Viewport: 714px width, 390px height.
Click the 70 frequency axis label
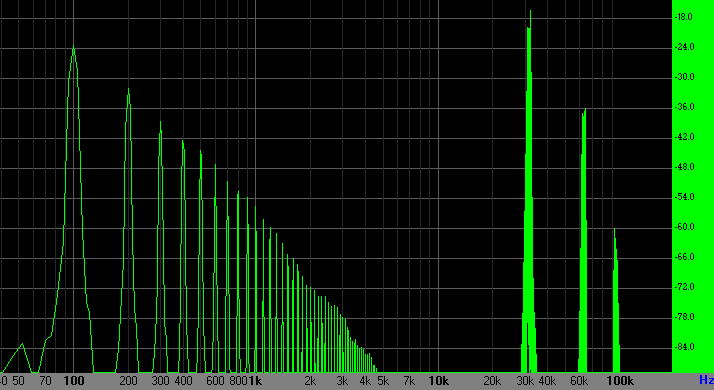pos(45,381)
